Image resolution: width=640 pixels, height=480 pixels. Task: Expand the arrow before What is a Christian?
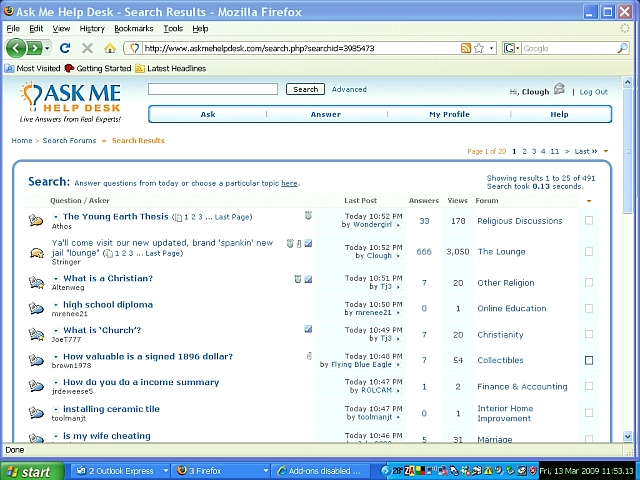pyautogui.click(x=56, y=279)
